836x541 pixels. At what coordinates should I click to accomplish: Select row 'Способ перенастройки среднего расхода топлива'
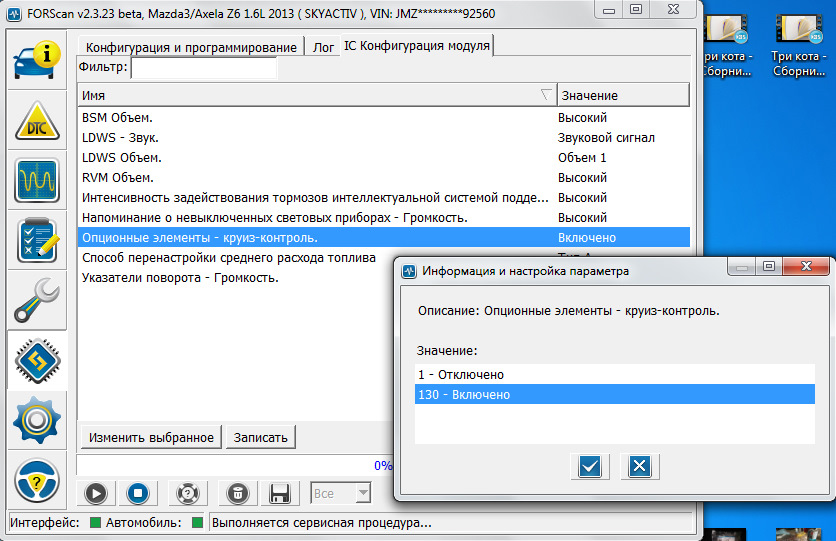click(237, 257)
